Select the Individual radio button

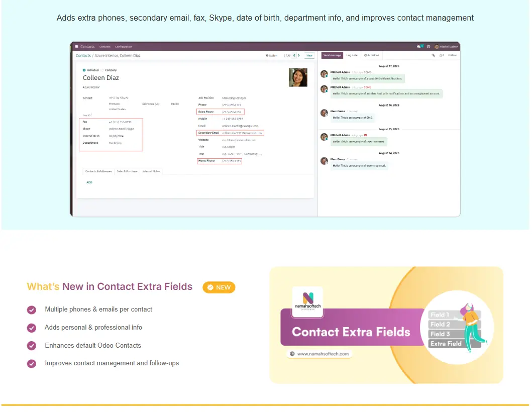[x=84, y=70]
